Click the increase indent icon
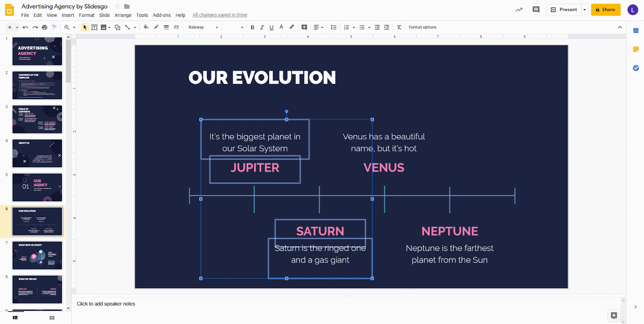Screen dimensions: 644x324 coord(387,27)
